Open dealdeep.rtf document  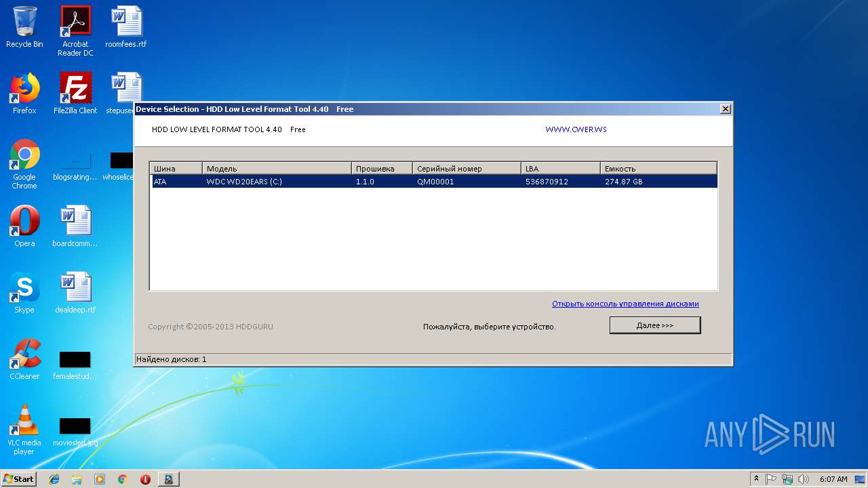tap(75, 293)
